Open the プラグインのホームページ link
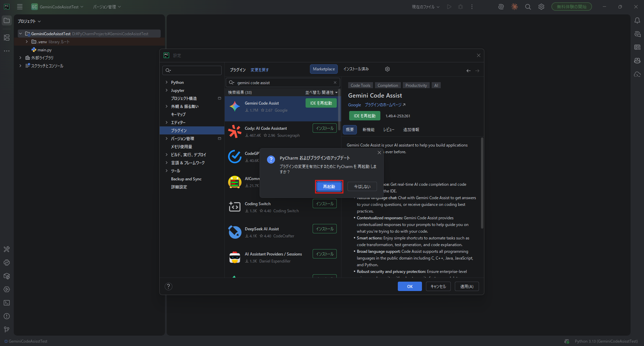The width and height of the screenshot is (644, 346). (x=385, y=105)
